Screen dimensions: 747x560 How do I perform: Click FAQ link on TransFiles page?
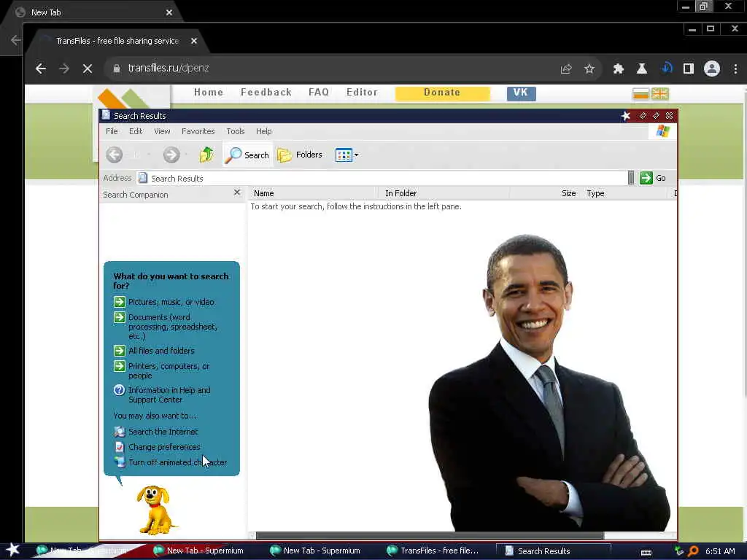tap(319, 93)
